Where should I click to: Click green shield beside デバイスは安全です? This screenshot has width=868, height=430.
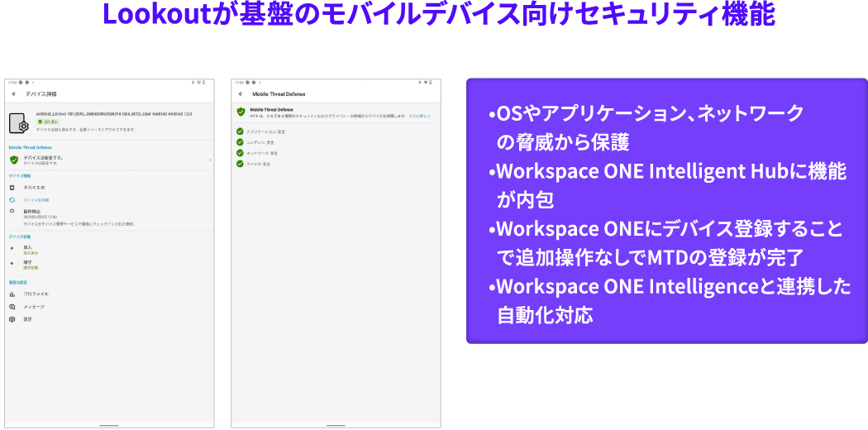(14, 160)
